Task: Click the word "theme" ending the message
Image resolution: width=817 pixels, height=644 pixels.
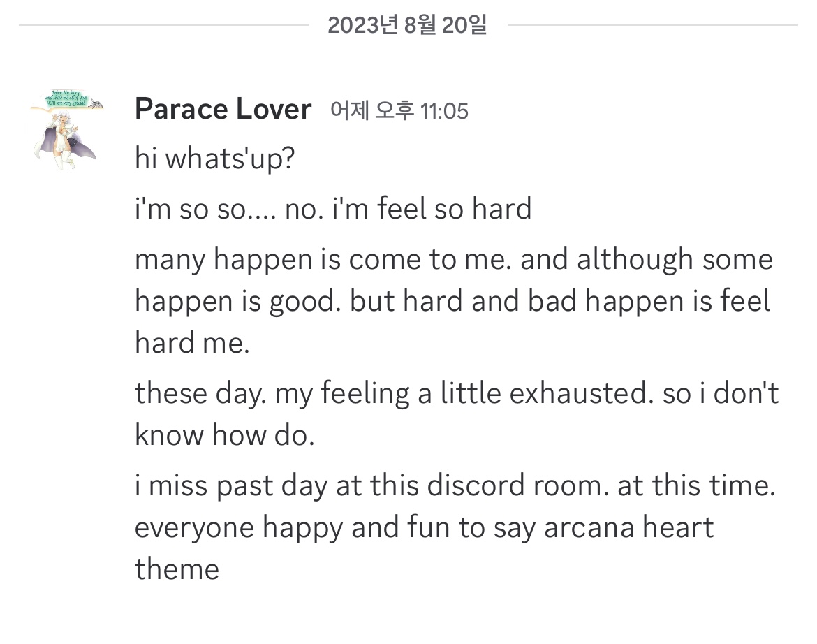Action: pos(177,569)
